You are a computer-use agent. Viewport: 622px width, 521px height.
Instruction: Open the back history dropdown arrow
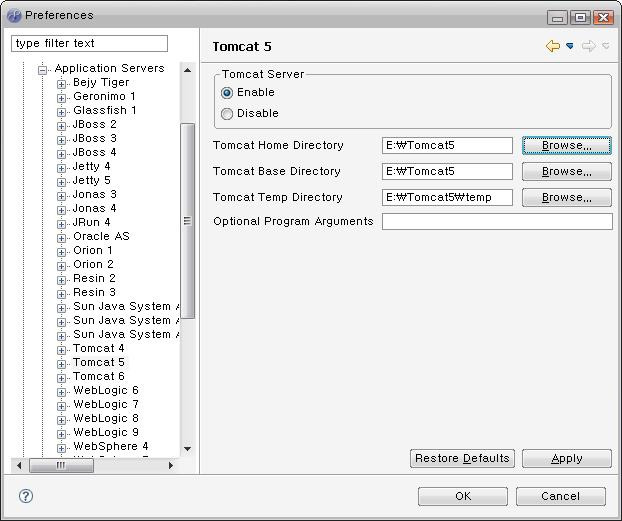click(x=570, y=46)
